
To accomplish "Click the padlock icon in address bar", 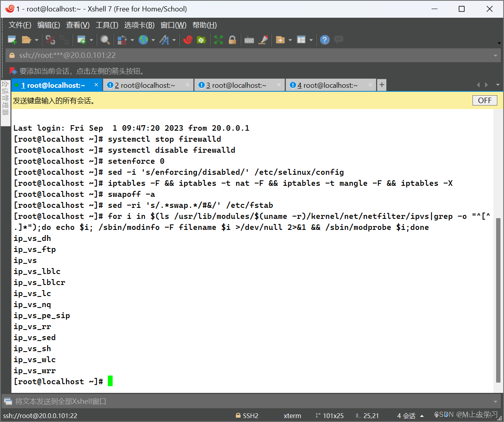I will point(12,56).
